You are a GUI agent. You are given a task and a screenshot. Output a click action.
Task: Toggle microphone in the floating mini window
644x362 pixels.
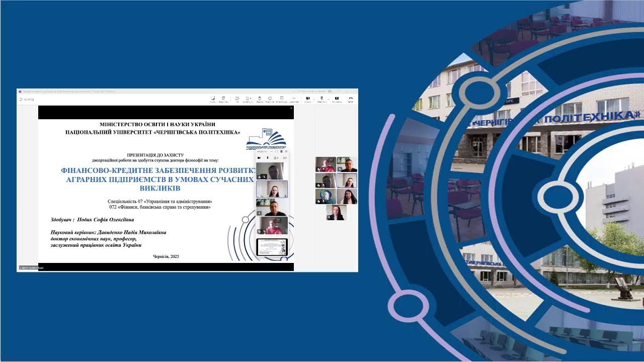click(x=268, y=158)
